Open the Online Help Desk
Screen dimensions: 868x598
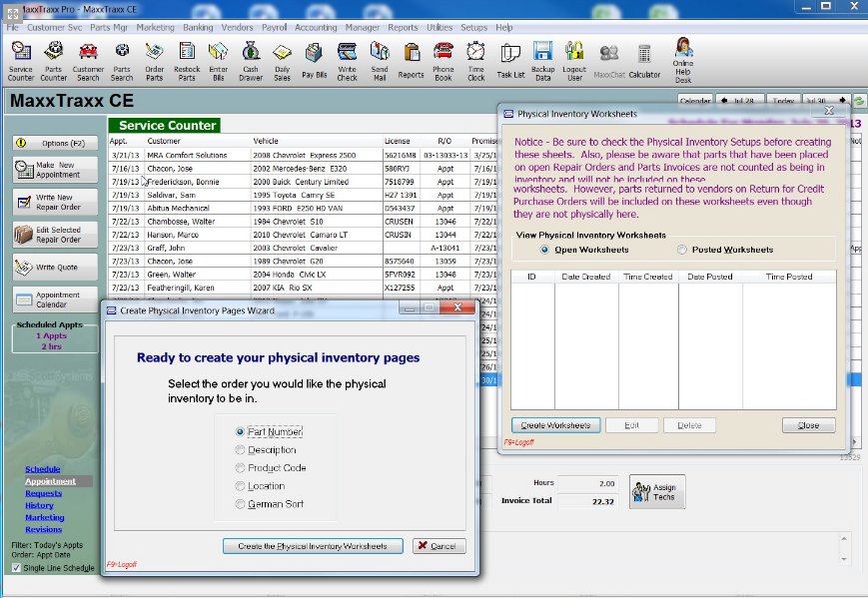(683, 60)
